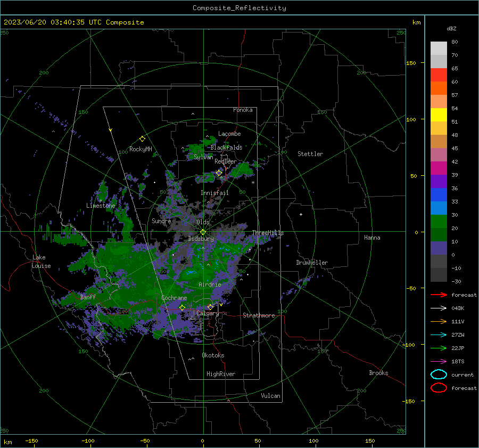Click the Blackfalds town label
This screenshot has height=448, width=479.
tap(226, 148)
